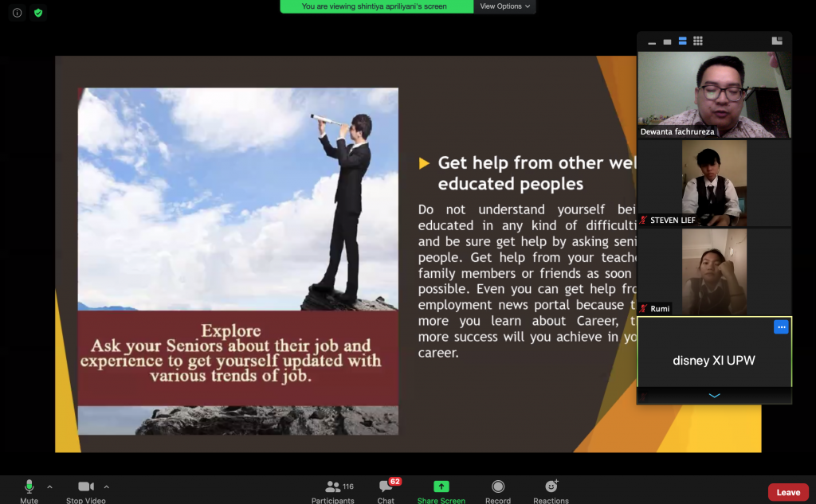
Task: Mute the microphone
Action: 29,491
